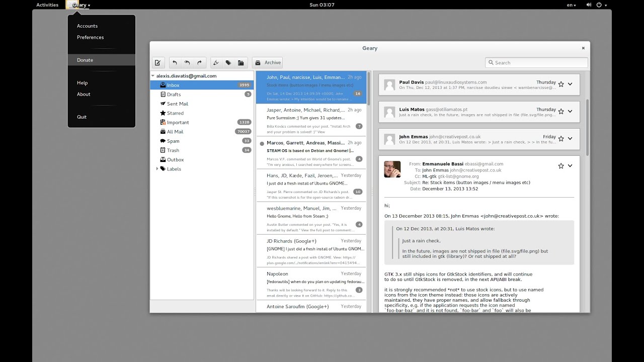Open the Spam folder

click(x=202, y=141)
